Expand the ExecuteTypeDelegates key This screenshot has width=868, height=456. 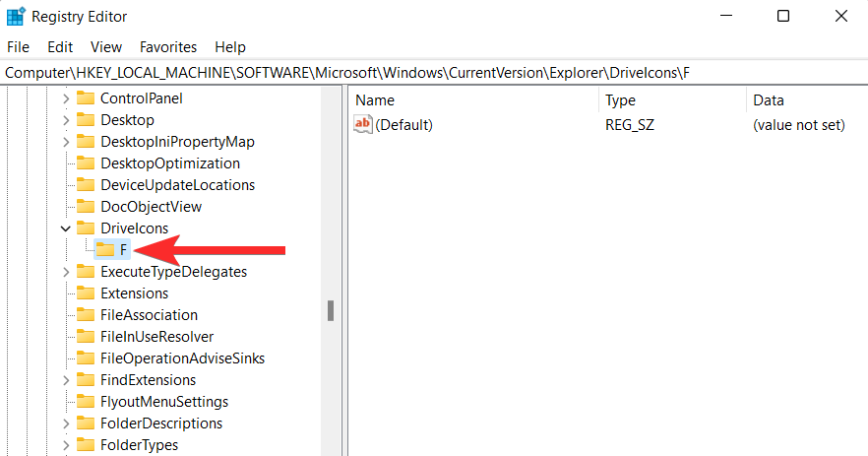coord(66,272)
